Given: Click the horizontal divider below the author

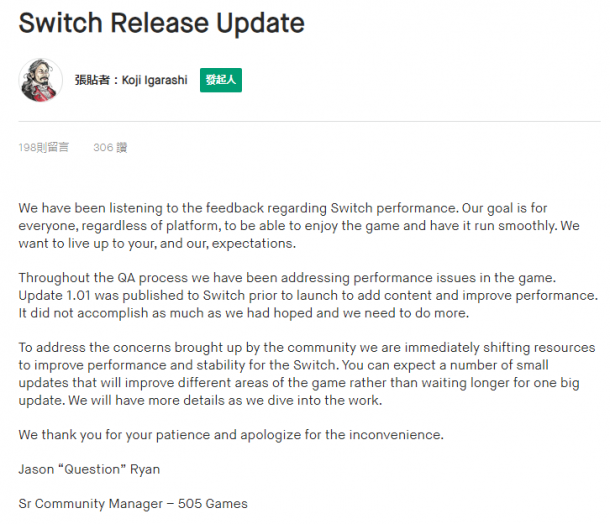Looking at the screenshot, I should (x=309, y=121).
